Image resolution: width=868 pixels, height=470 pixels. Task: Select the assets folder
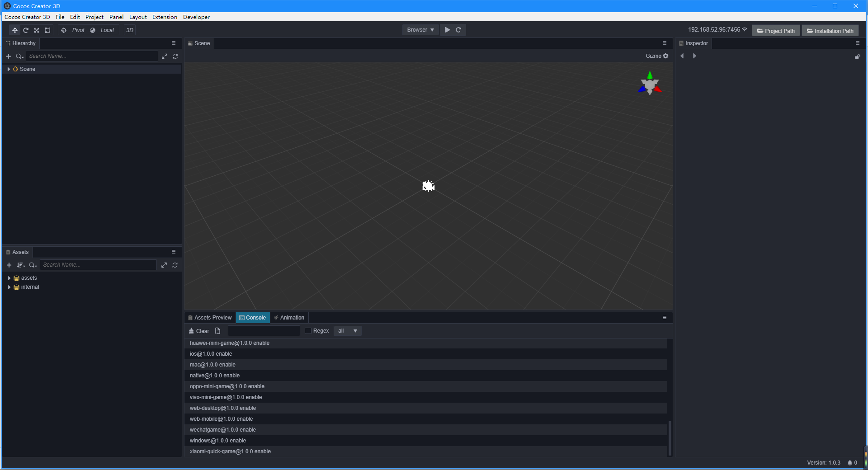pos(92,278)
